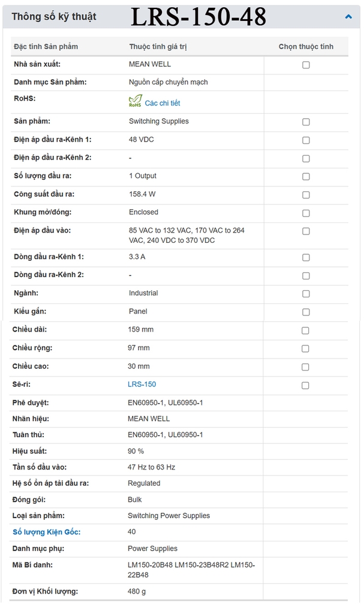The height and width of the screenshot is (614, 364).
Task: Enable the 1 Output checkbox
Action: click(306, 177)
